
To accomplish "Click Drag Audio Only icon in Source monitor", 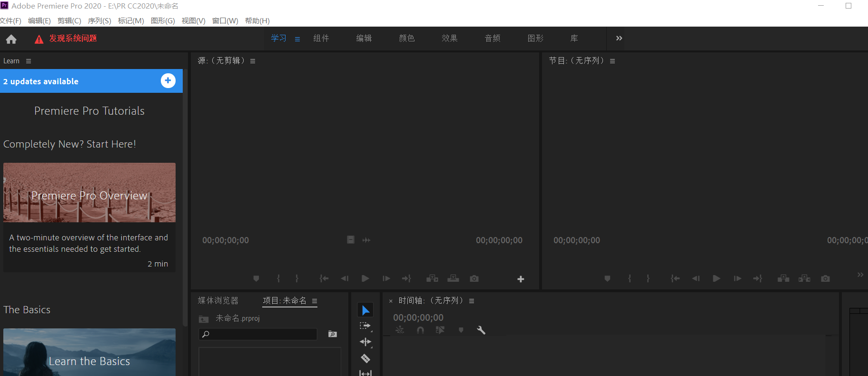I will coord(366,240).
